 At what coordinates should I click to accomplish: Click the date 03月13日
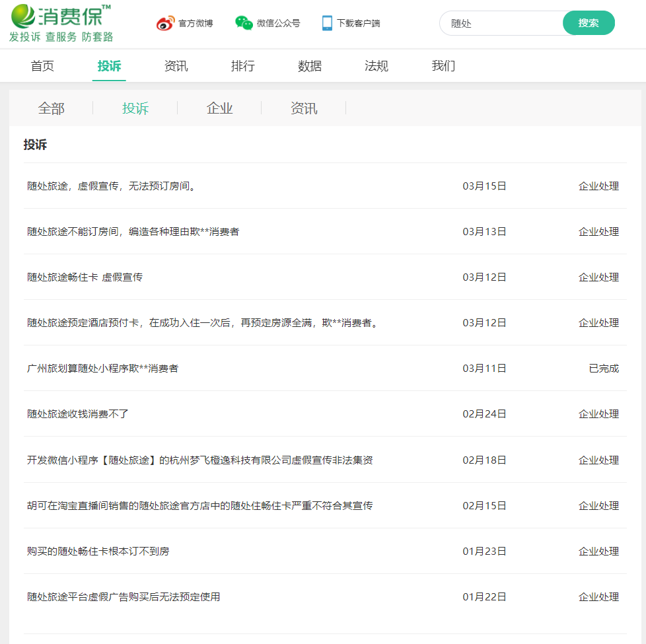tap(484, 232)
